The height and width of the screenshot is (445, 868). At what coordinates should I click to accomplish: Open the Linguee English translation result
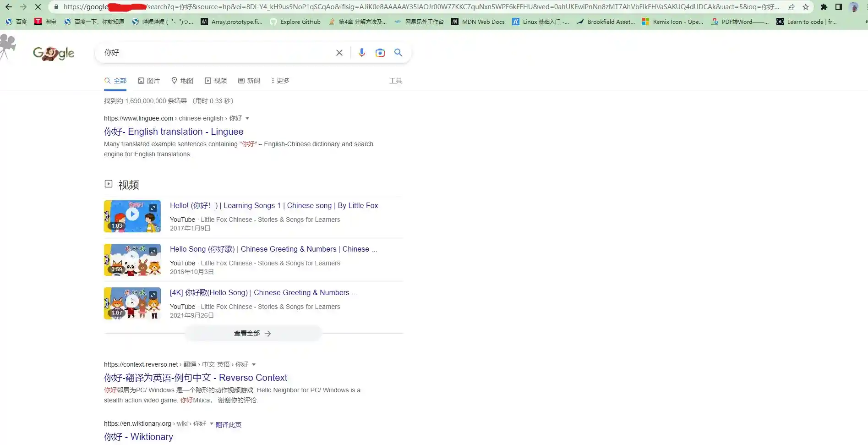[174, 132]
